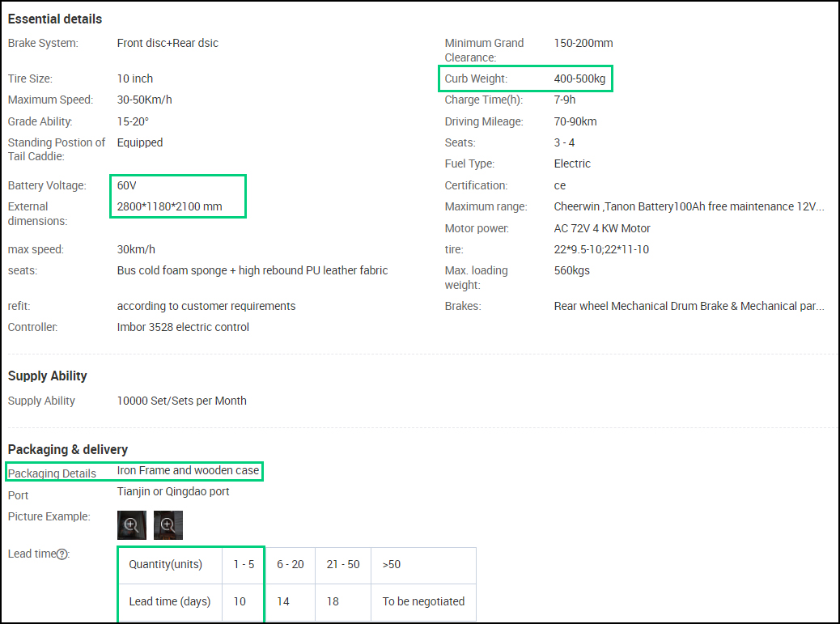Click the Battery Voltage 60V value
The height and width of the screenshot is (624, 840).
[127, 185]
